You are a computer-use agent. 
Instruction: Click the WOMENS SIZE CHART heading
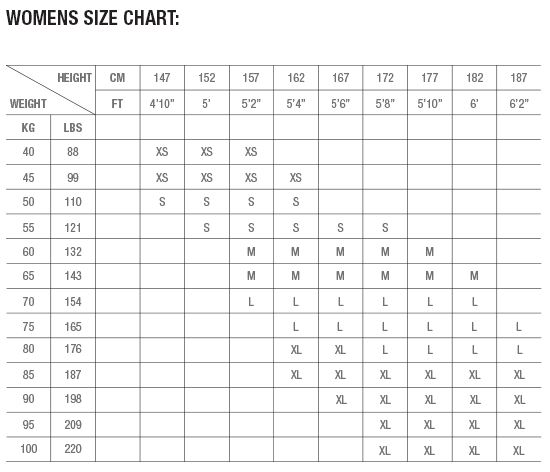tap(93, 18)
